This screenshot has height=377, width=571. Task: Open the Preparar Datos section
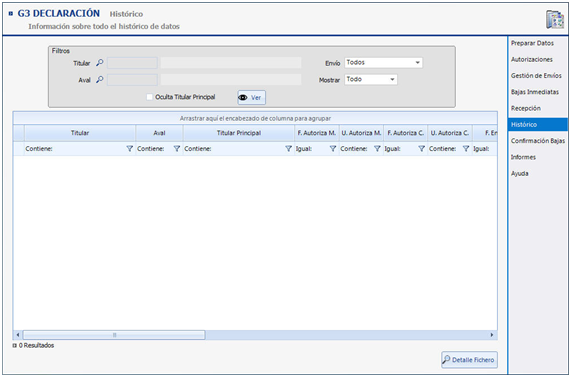tap(532, 43)
